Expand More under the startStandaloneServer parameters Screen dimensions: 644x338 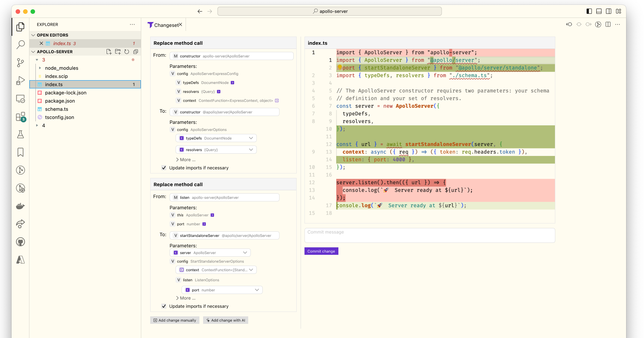tap(186, 298)
